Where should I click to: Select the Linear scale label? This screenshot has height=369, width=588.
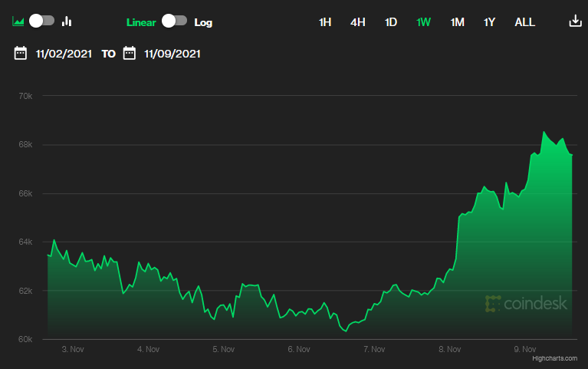(141, 22)
